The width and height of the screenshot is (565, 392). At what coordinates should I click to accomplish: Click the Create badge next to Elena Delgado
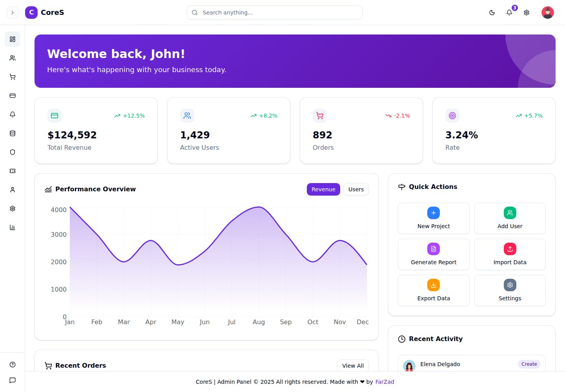529,364
